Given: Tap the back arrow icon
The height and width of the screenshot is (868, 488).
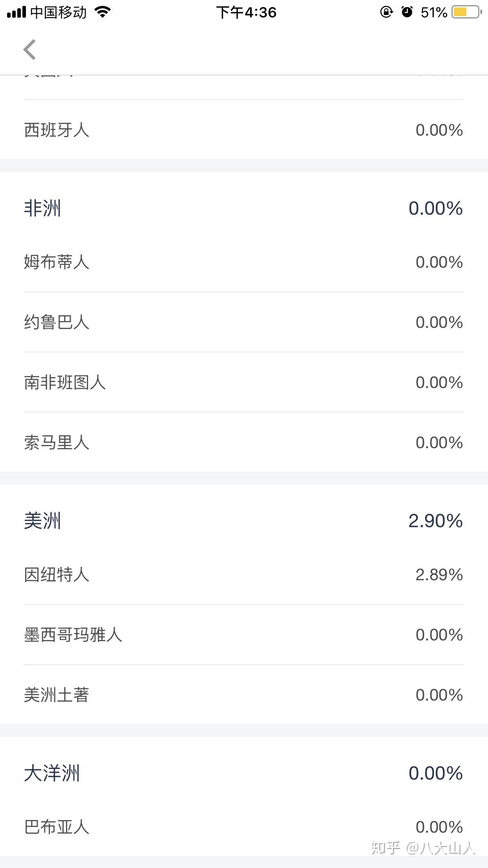Looking at the screenshot, I should click(30, 50).
